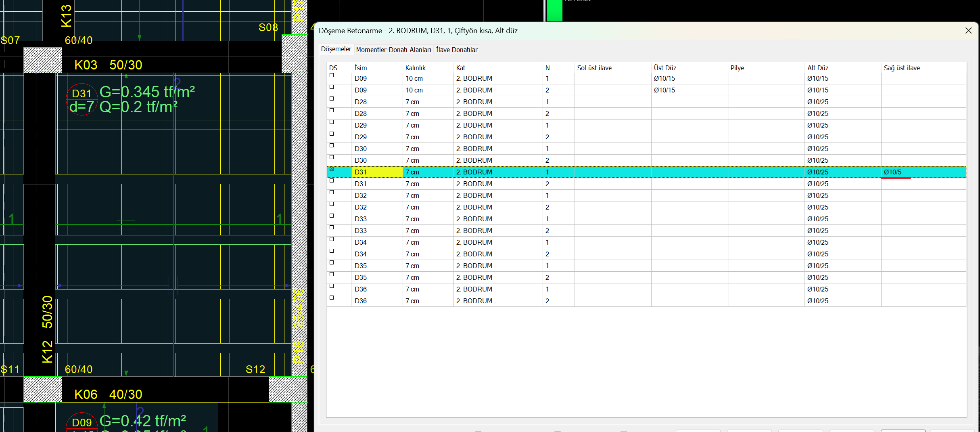This screenshot has height=432, width=980.
Task: Check the DS box for D32 with N=1
Action: pos(332,192)
